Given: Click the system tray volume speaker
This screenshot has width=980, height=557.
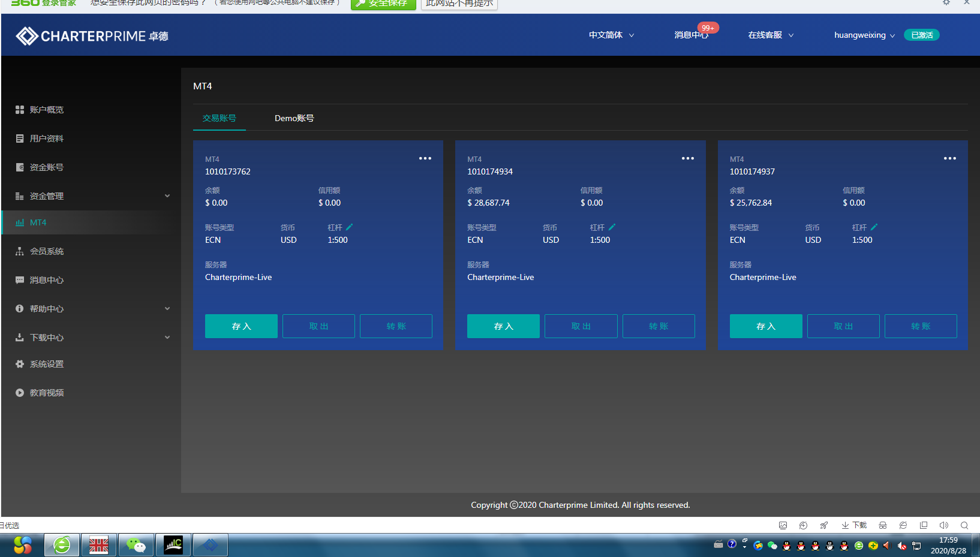Looking at the screenshot, I should point(887,545).
